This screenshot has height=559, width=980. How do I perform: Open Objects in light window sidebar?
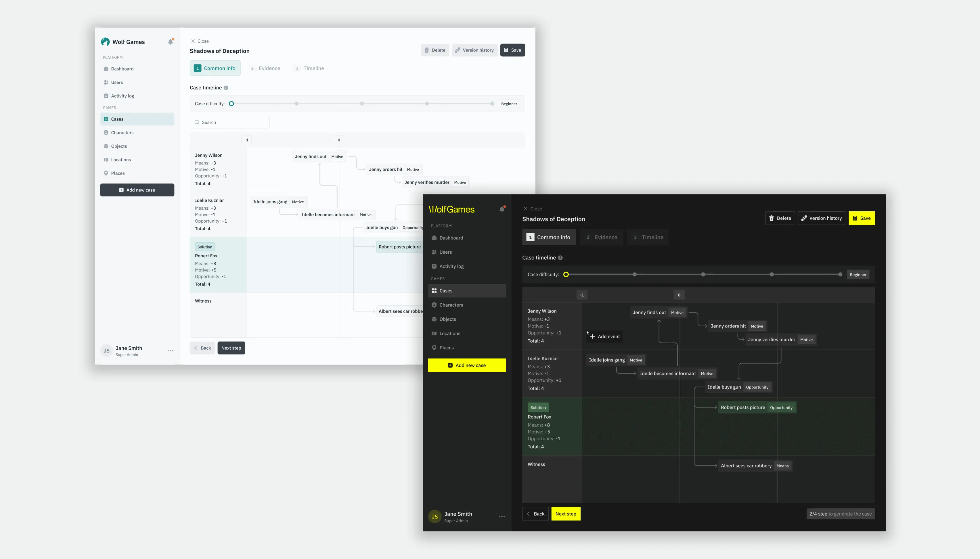(137, 146)
